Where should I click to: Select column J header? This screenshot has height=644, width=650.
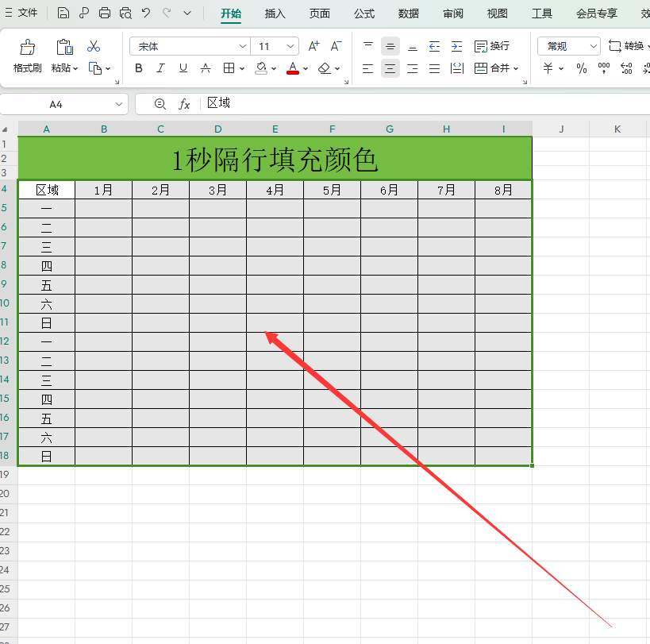(561, 129)
